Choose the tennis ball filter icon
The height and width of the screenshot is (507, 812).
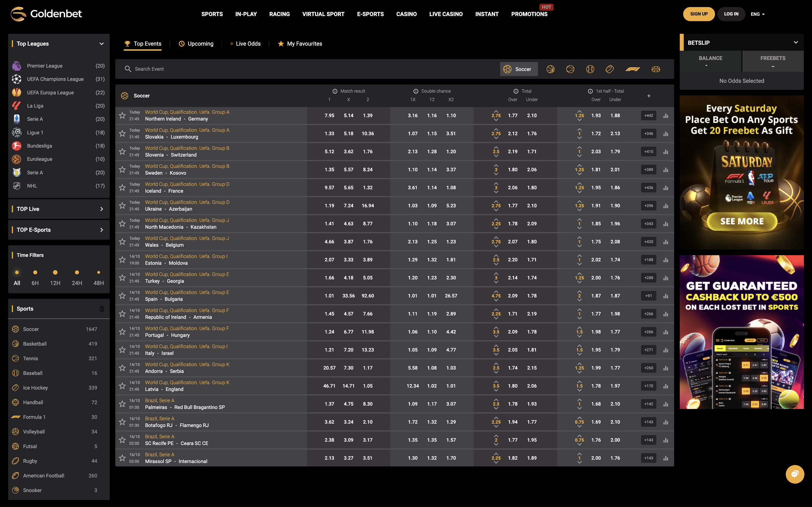pos(570,69)
